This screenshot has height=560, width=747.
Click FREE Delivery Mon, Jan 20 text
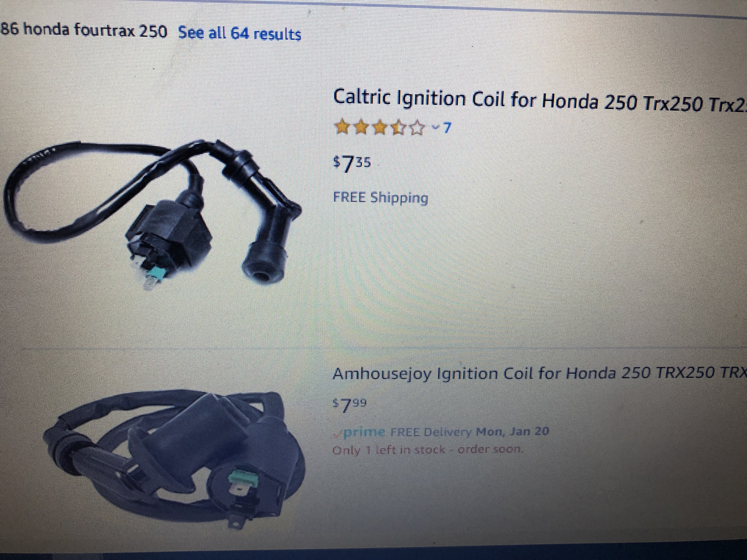coord(469,431)
